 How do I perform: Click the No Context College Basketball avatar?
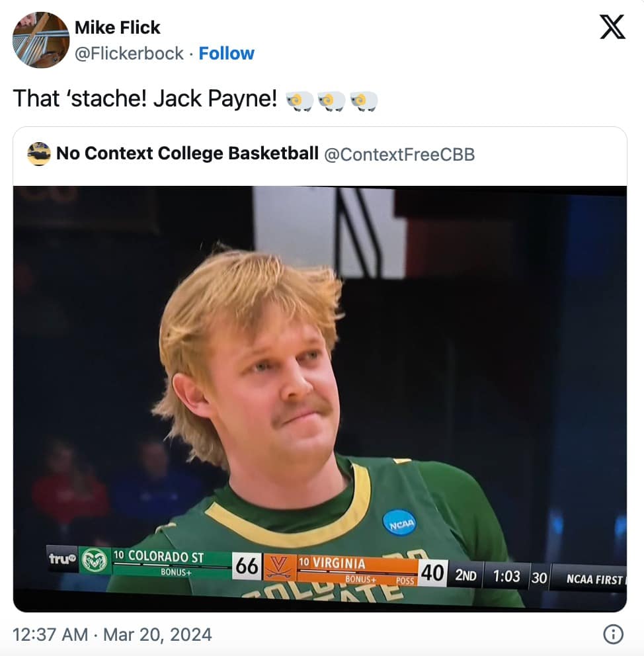(x=38, y=152)
